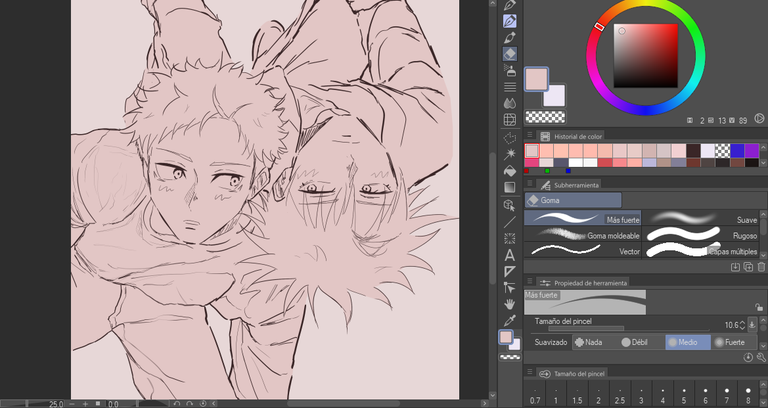Image resolution: width=768 pixels, height=408 pixels.
Task: Reset tool properties to initial settings icon
Action: click(748, 358)
